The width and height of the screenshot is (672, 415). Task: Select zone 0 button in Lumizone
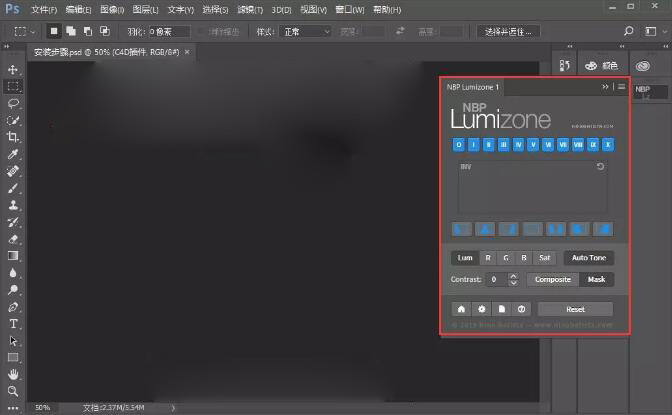(459, 144)
